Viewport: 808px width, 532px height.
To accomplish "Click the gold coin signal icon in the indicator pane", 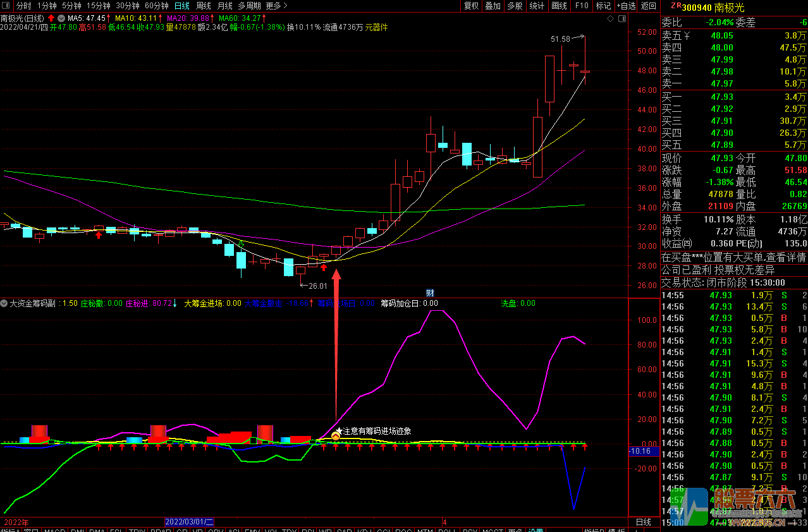I will [336, 435].
